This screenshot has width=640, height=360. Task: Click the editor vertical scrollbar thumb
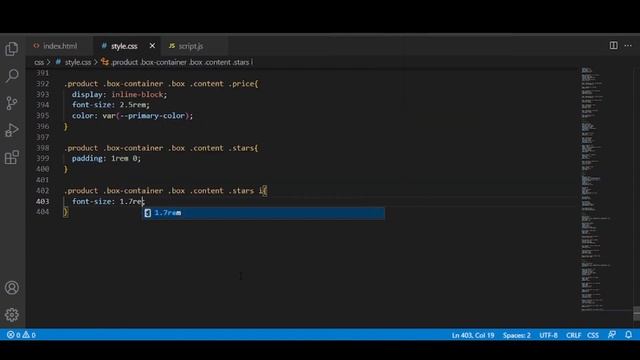click(636, 313)
